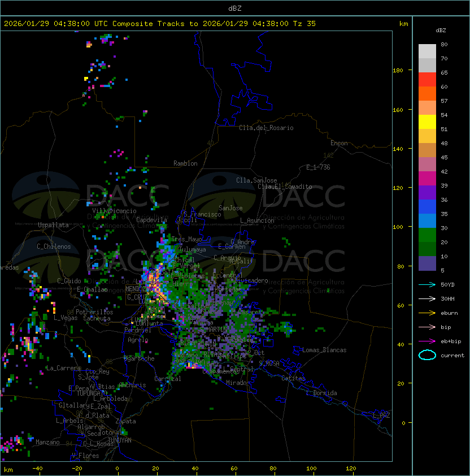Click the '120' km tick on bottom axis
Image resolution: width=470 pixels, height=476 pixels.
(351, 469)
